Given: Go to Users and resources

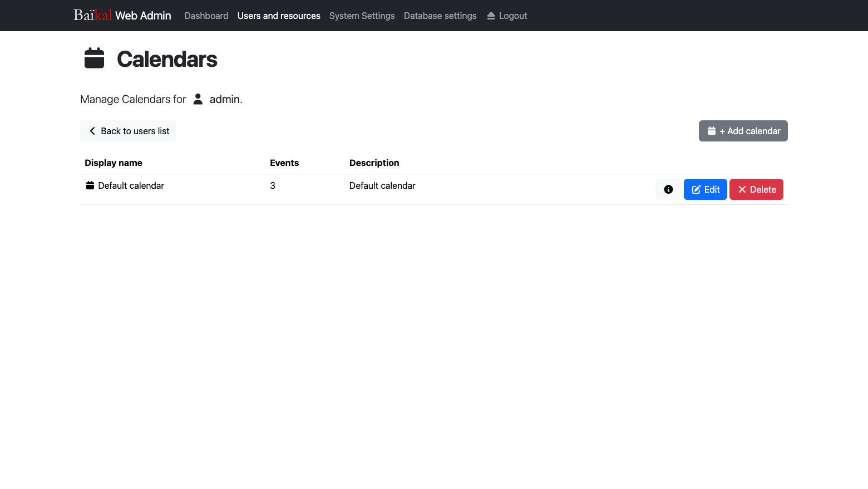Looking at the screenshot, I should tap(279, 16).
